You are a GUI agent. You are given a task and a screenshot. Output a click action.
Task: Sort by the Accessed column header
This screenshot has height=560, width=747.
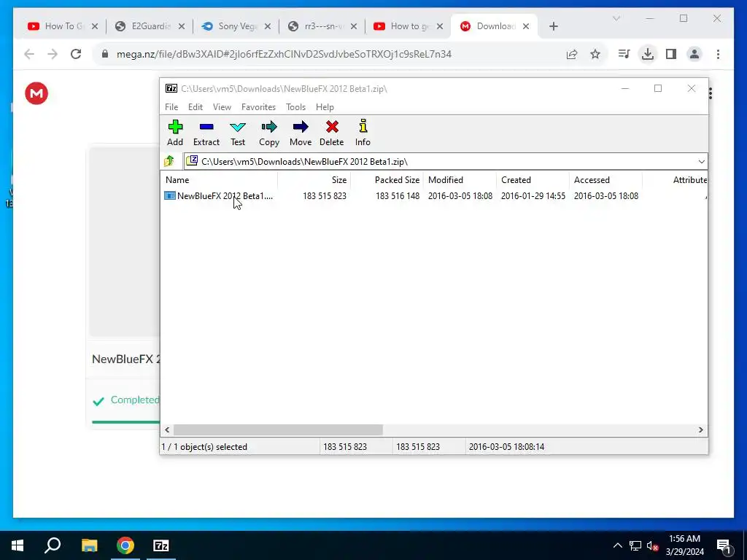606,180
